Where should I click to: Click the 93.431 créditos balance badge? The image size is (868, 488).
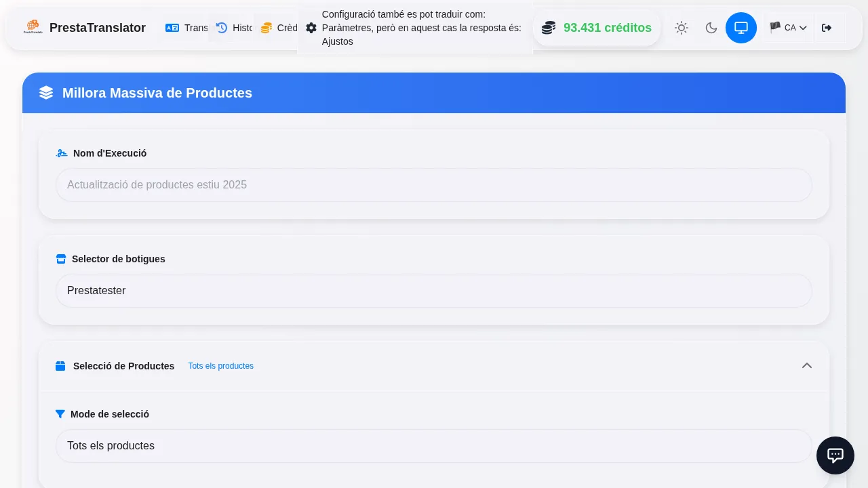597,28
